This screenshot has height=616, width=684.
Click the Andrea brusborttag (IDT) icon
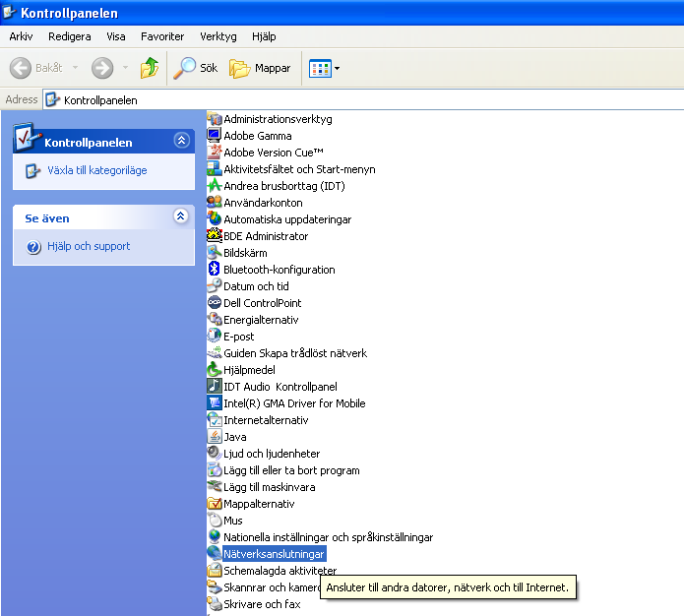point(215,186)
